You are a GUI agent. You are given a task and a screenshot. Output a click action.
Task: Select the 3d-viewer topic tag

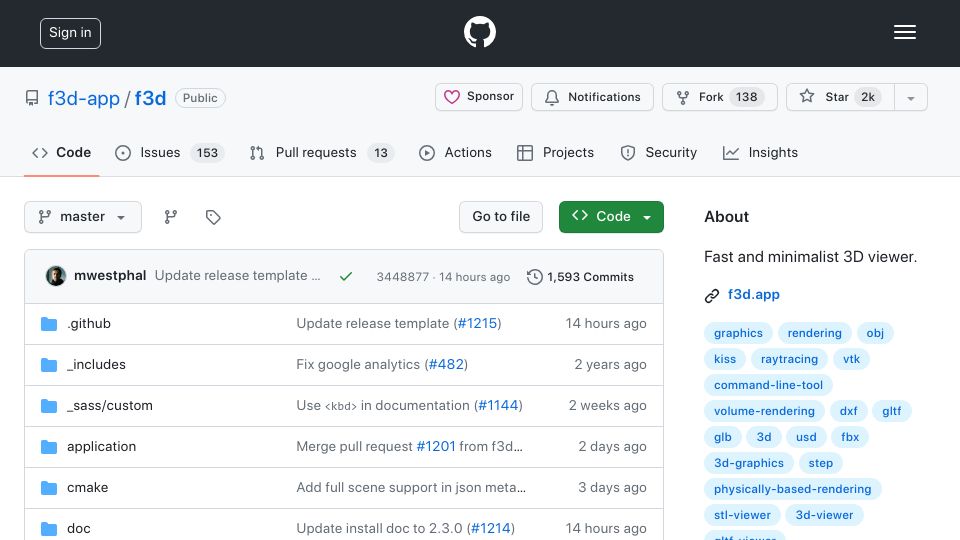(824, 515)
